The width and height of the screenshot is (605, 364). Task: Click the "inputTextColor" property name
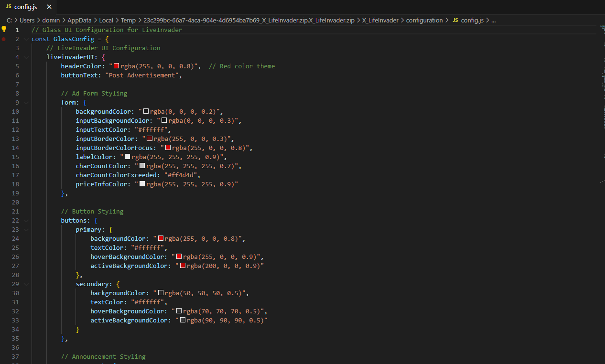coord(101,129)
